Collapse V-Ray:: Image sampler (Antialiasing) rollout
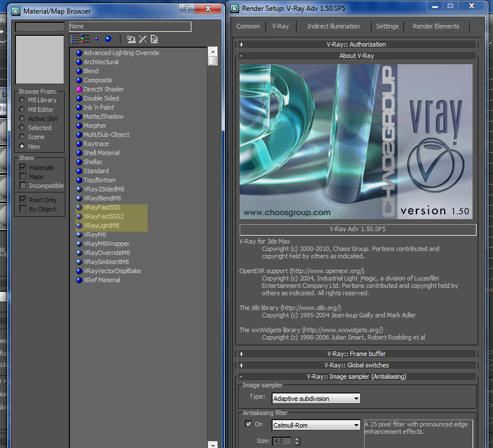This screenshot has height=448, width=493. 357,376
